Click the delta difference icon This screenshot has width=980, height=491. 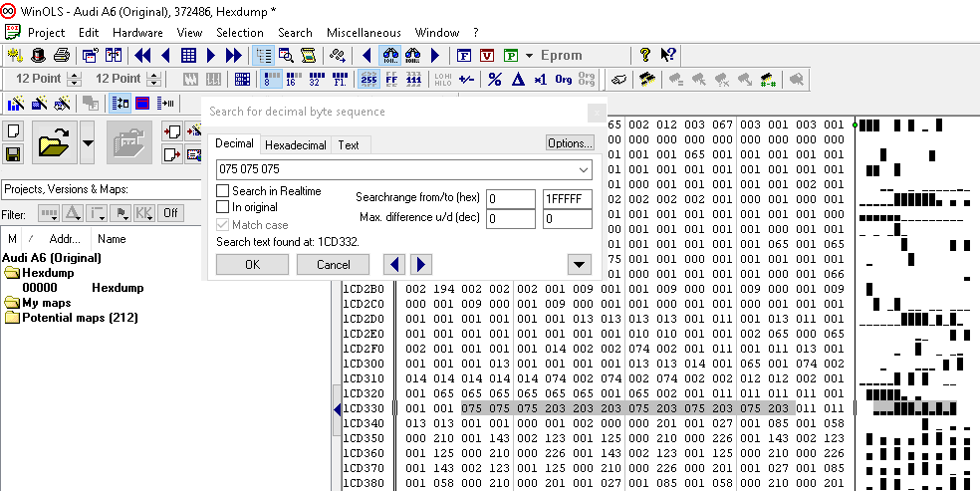pos(518,80)
